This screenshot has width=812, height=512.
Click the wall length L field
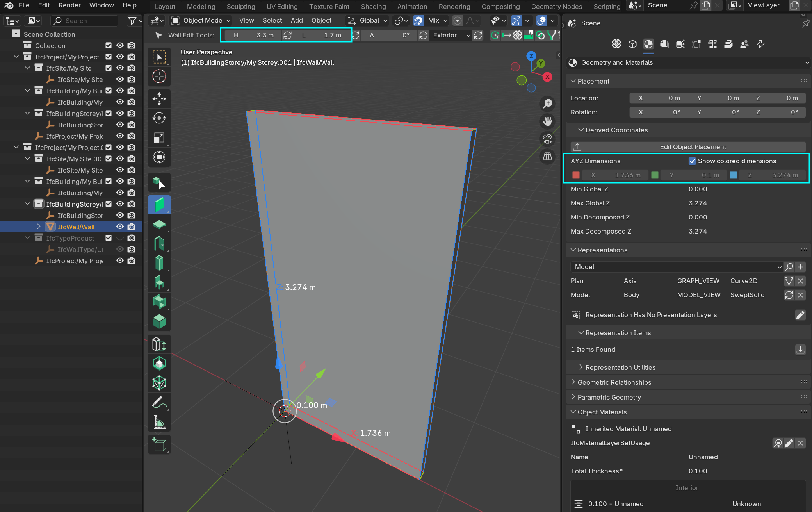tap(321, 35)
